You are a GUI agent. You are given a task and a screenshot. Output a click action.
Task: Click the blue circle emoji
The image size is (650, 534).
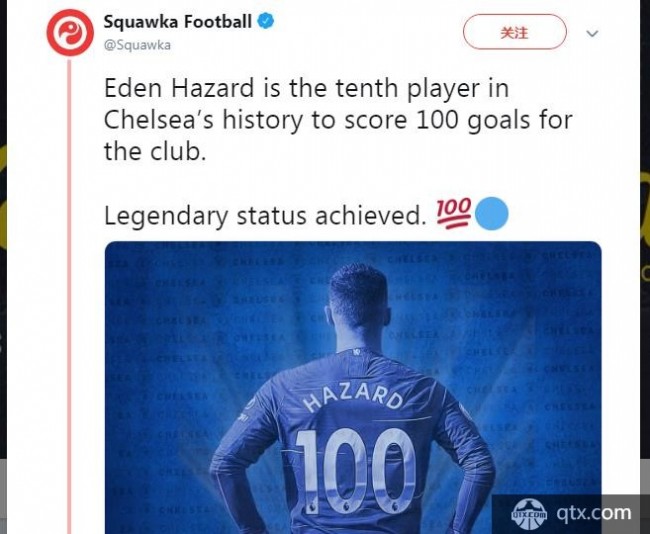point(491,214)
